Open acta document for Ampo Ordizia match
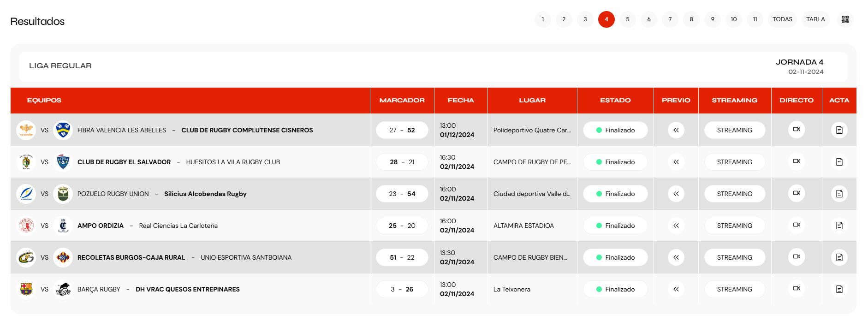The image size is (868, 327). pos(839,226)
